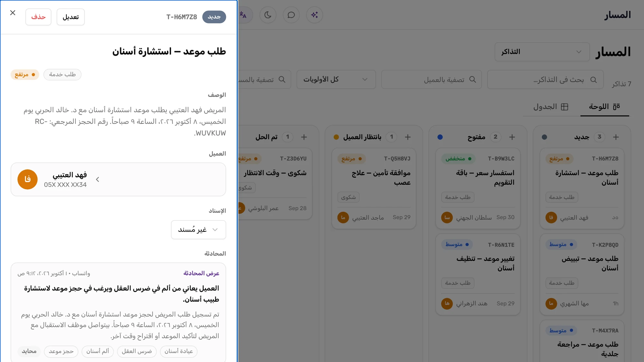The height and width of the screenshot is (362, 644).
Task: Open ticket T-Z3D6YU شكوى وقت الانتظار
Action: [x=275, y=184]
